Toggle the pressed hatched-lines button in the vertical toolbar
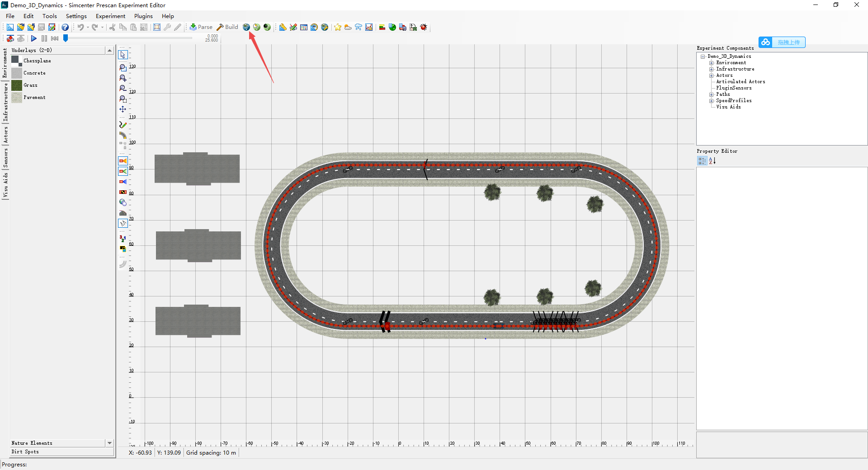Viewport: 868px width, 470px height. [123, 223]
